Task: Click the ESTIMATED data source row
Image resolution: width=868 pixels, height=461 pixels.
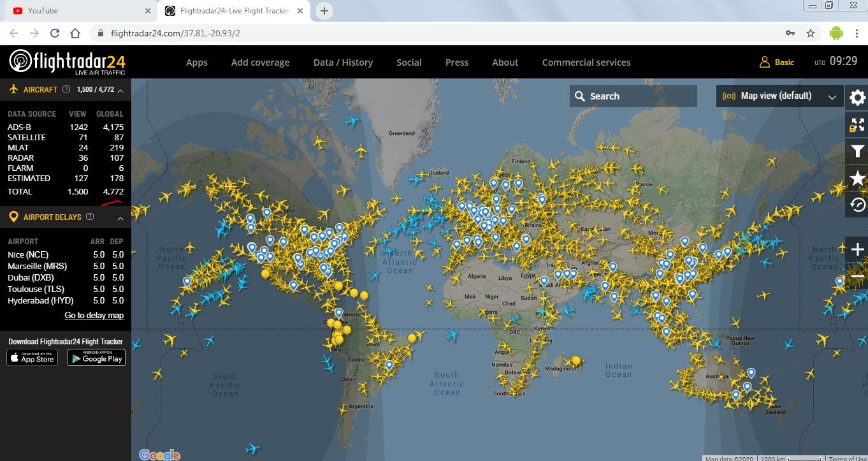Action: pos(66,178)
